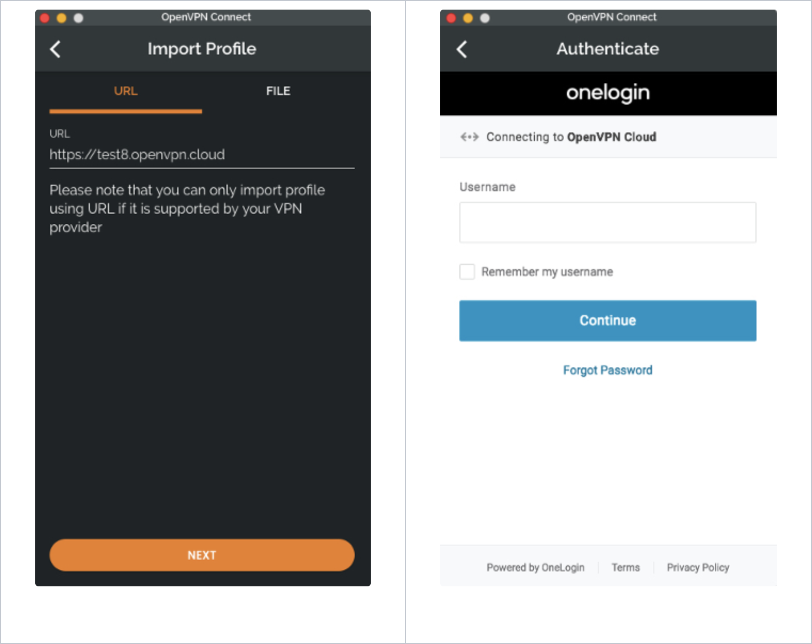Switch to the FILE tab
Viewport: 812px width, 644px height.
coord(278,91)
